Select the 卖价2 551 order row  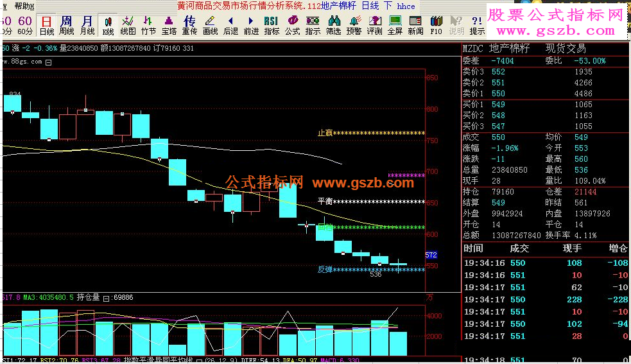(x=545, y=83)
